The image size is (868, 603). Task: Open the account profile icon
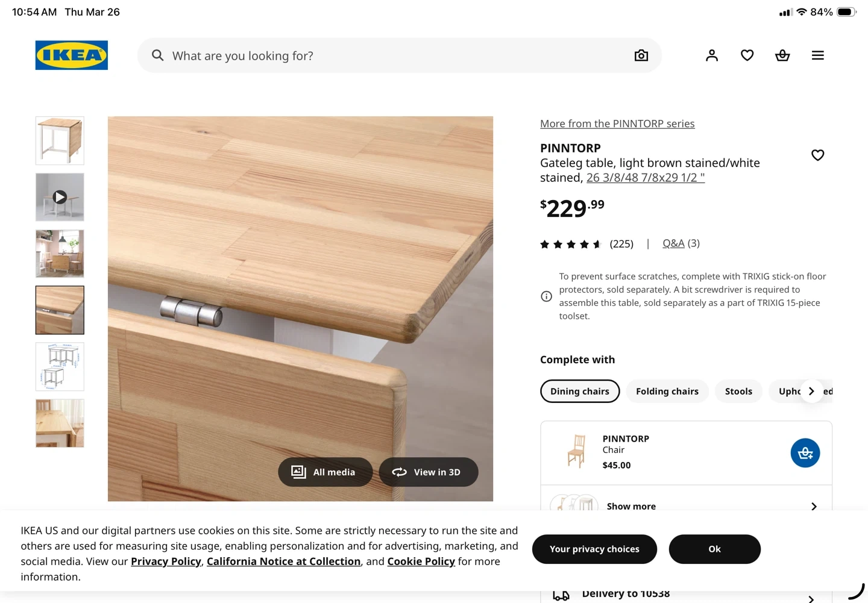click(x=712, y=55)
